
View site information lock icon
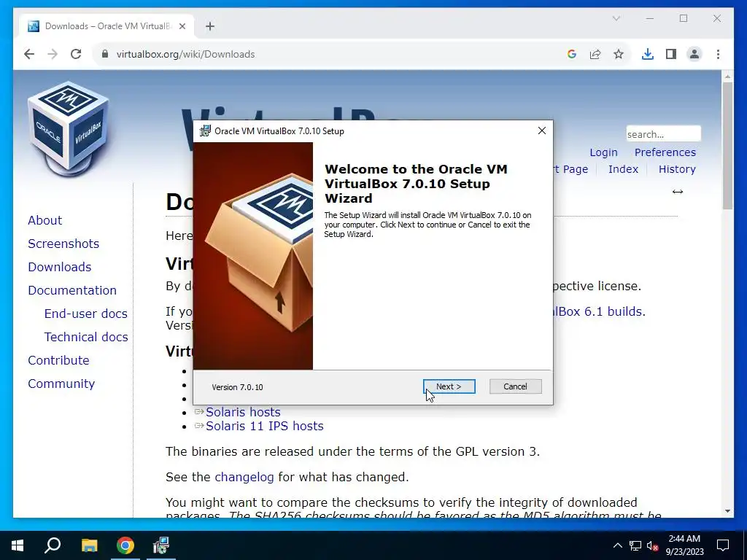click(x=105, y=54)
